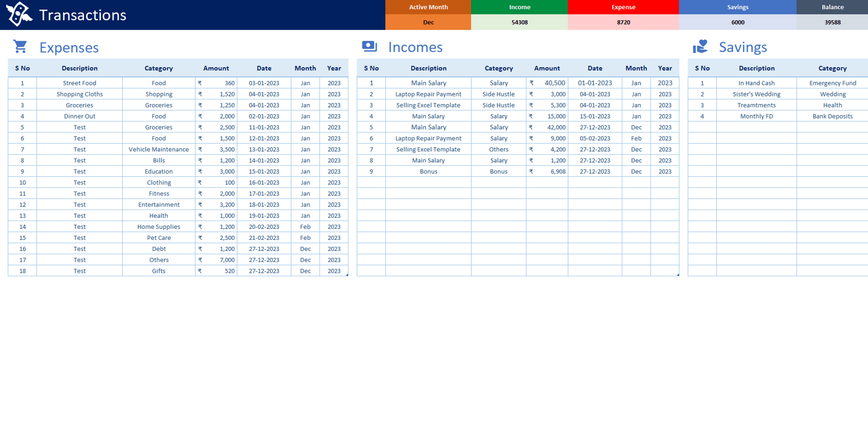Screen dimensions: 868x448
Task: Select the income amount 6,908
Action: [x=547, y=172]
